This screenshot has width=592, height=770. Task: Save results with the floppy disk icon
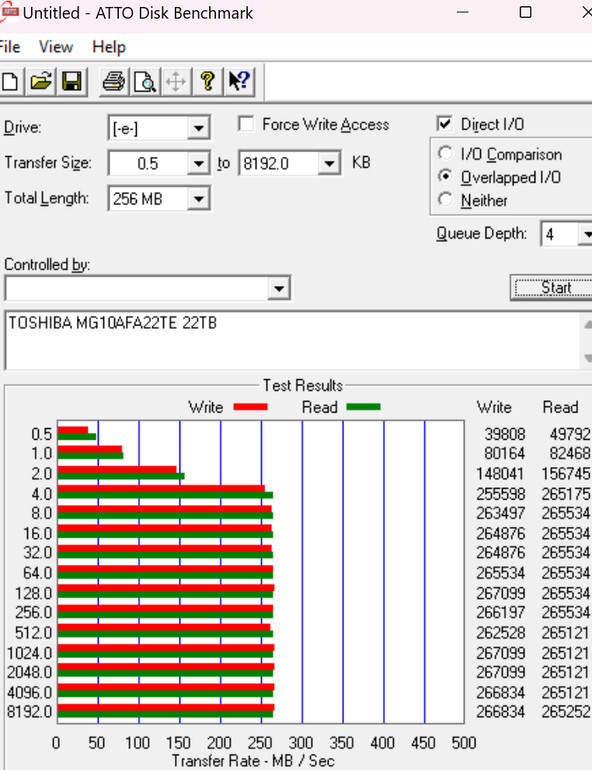(72, 82)
